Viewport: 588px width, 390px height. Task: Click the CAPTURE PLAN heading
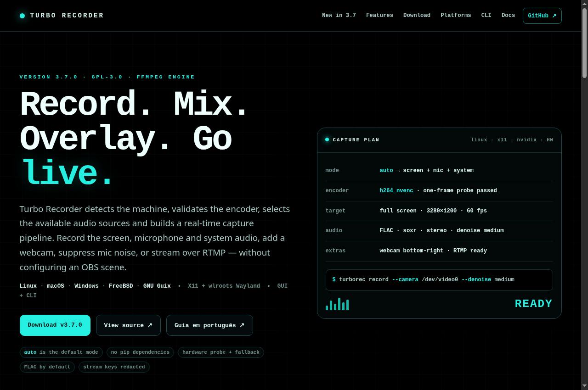point(356,140)
